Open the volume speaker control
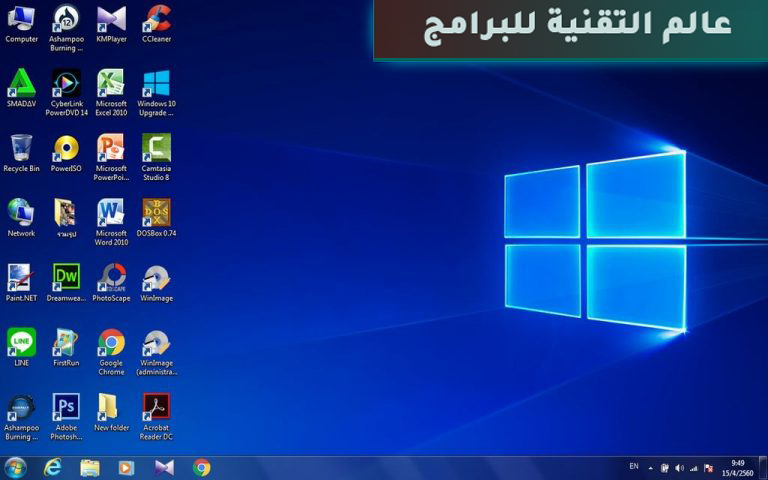Screen dimensions: 768x480 (679, 468)
